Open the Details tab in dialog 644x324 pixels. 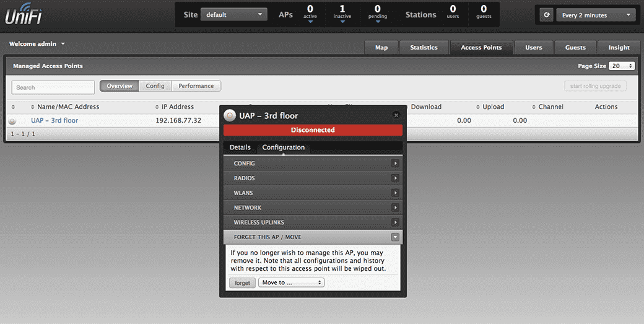(x=240, y=147)
